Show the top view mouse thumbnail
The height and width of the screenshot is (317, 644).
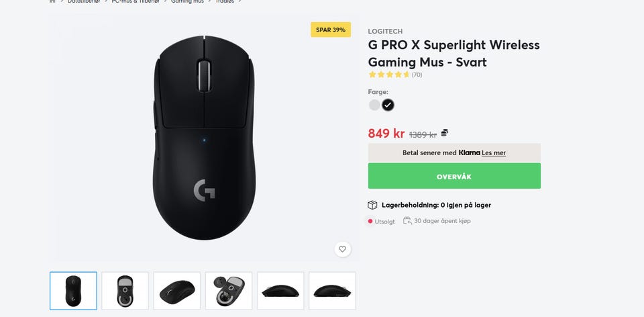coord(74,291)
